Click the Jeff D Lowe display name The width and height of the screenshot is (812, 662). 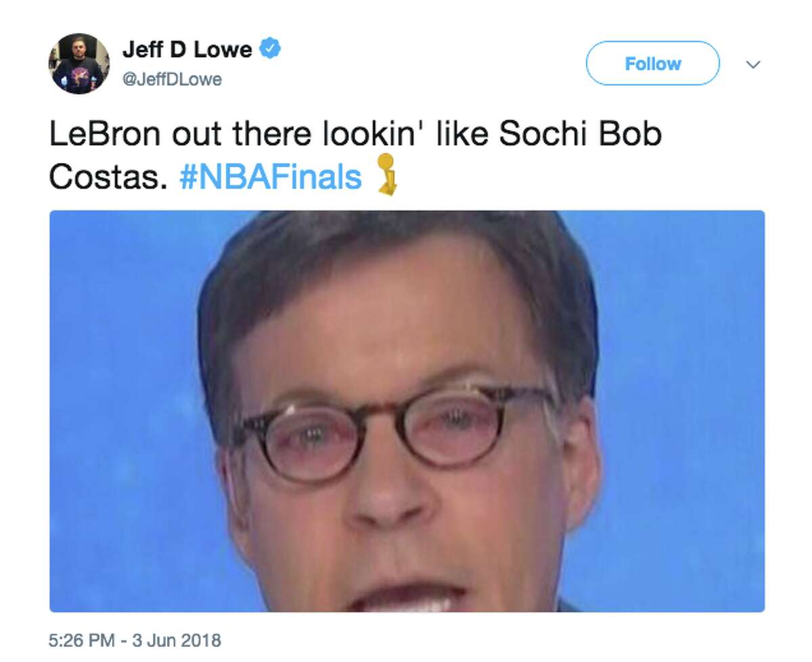187,49
